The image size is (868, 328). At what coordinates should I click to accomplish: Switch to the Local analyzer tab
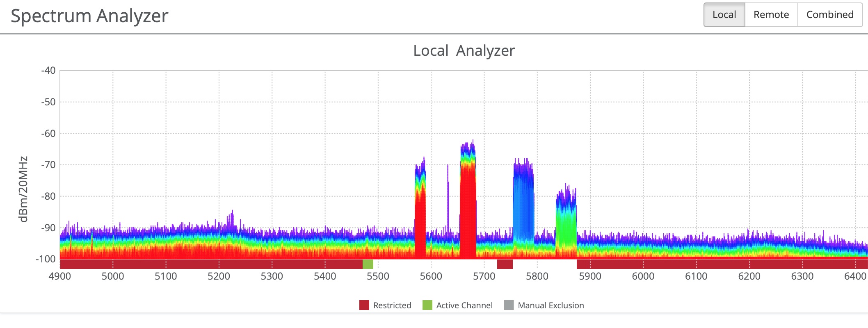[x=724, y=15]
